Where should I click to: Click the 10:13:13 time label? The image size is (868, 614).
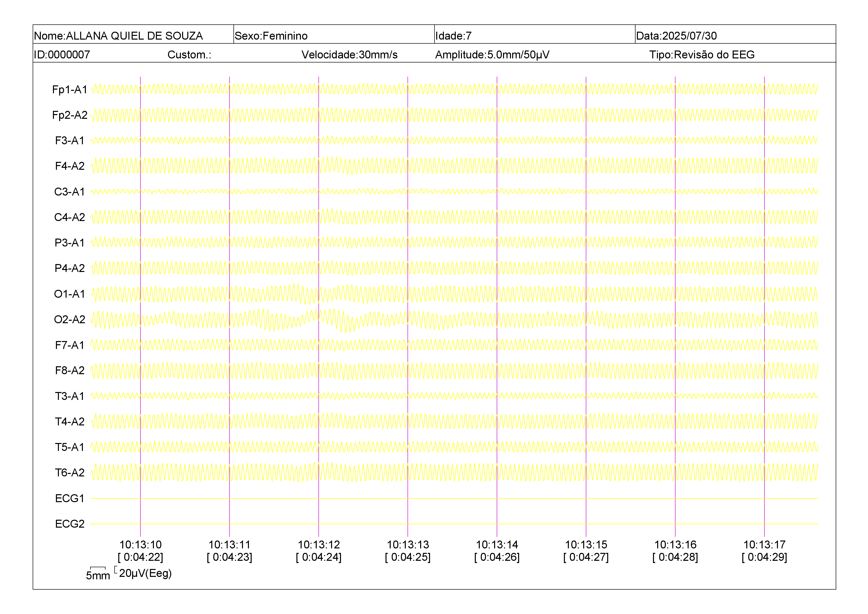(408, 545)
